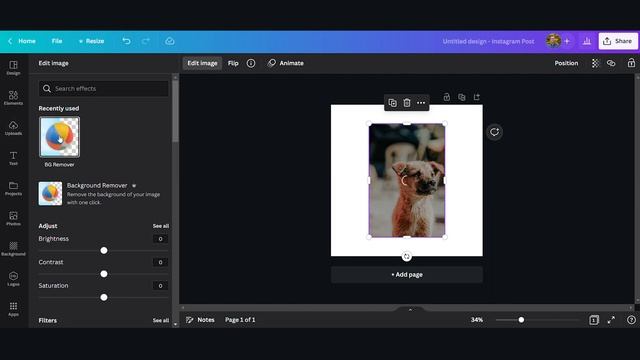Click the Animate toolbar button
Image resolution: width=640 pixels, height=360 pixels.
coord(286,63)
